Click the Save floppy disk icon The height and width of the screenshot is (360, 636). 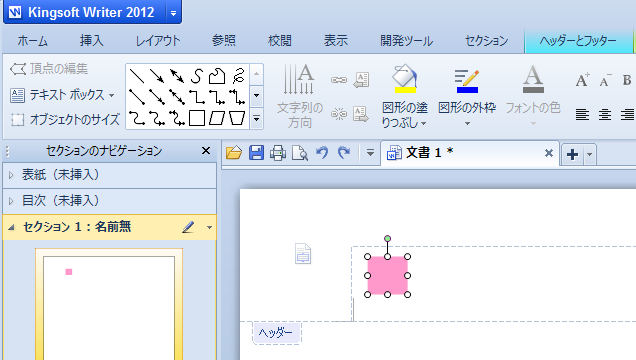pos(256,153)
